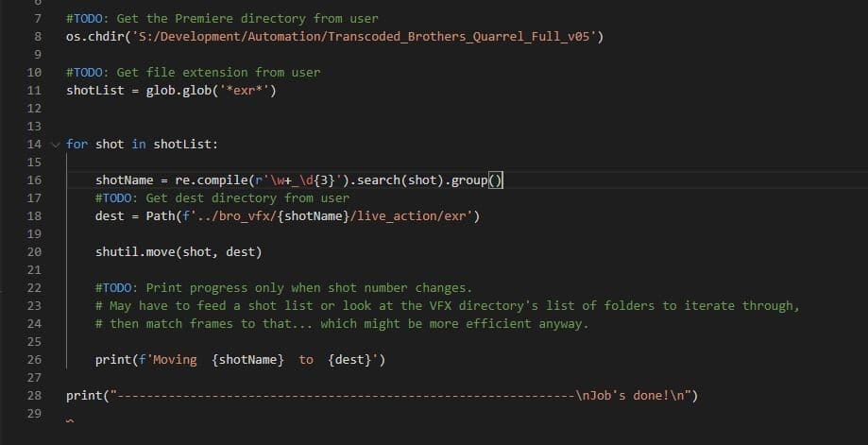Click the "Job's done!" print line
Viewport: 868px width, 445px height.
click(382, 395)
